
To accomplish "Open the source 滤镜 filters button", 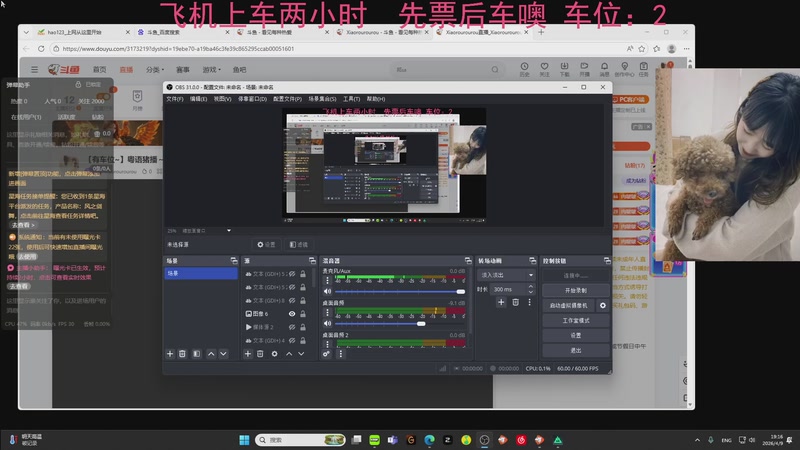I will [x=299, y=244].
